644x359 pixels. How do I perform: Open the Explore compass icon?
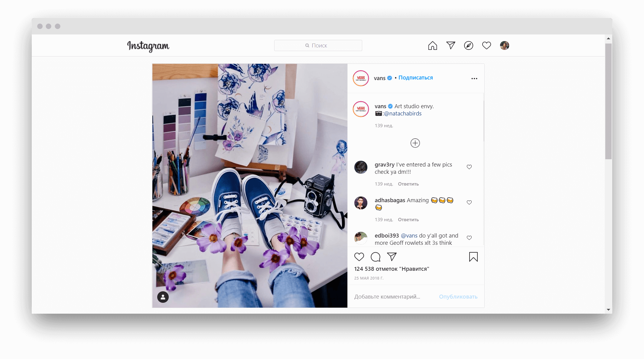tap(469, 46)
